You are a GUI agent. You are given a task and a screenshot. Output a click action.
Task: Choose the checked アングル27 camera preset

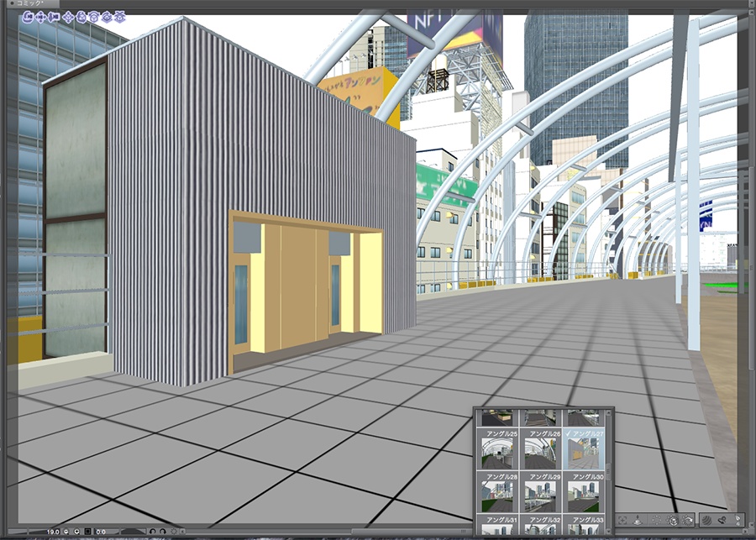pyautogui.click(x=584, y=448)
